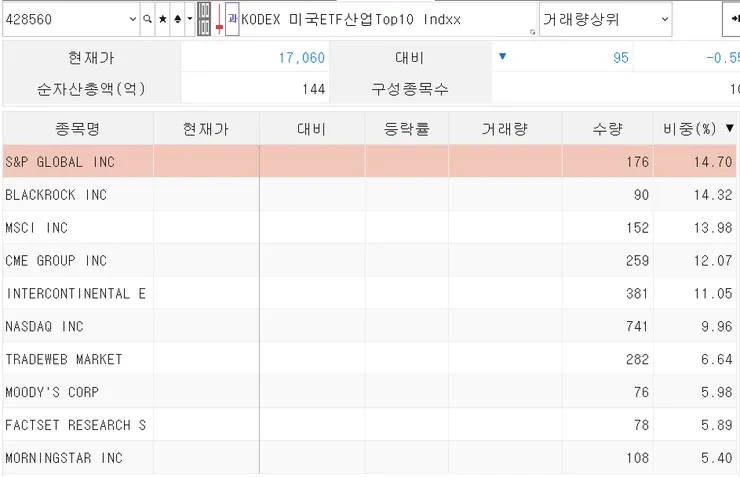Select the BLACKROCK INC row
Viewport: 740px width, 477px height.
pyautogui.click(x=370, y=194)
